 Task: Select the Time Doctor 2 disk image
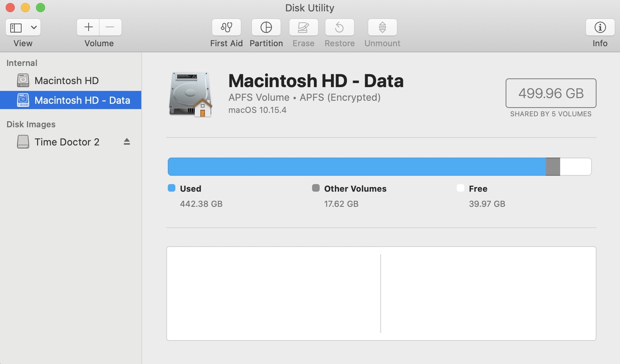[67, 142]
